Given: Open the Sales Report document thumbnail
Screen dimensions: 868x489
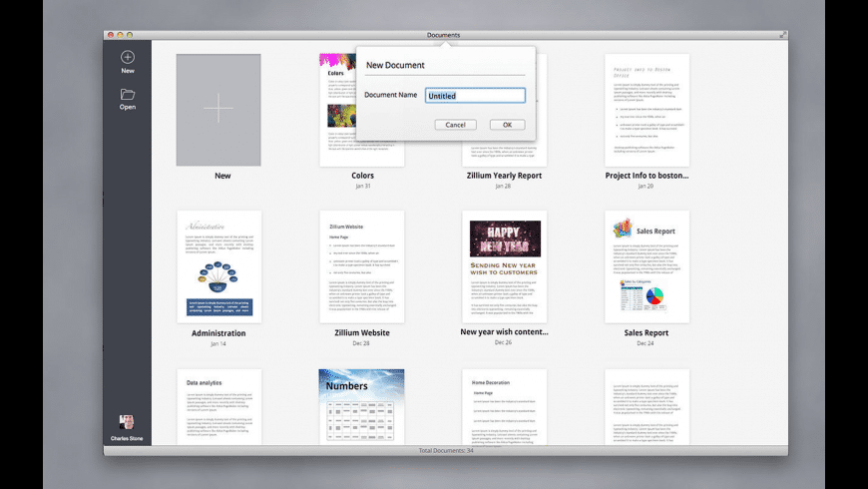Looking at the screenshot, I should [x=648, y=266].
